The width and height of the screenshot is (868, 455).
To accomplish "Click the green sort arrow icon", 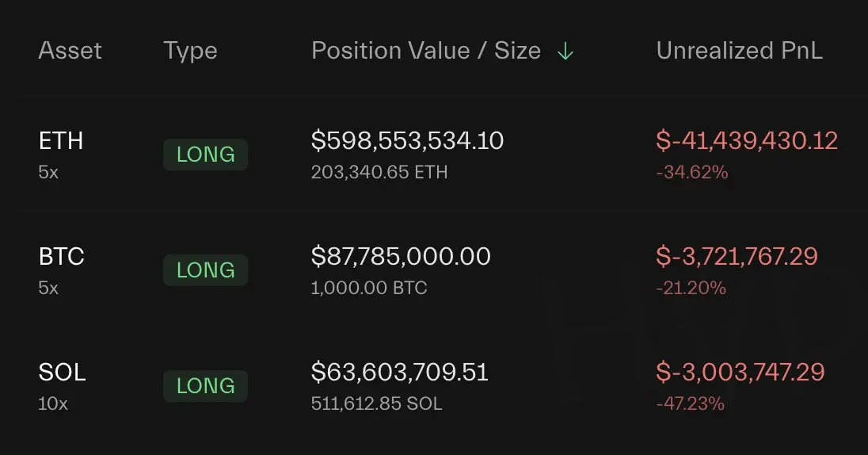I will 565,52.
